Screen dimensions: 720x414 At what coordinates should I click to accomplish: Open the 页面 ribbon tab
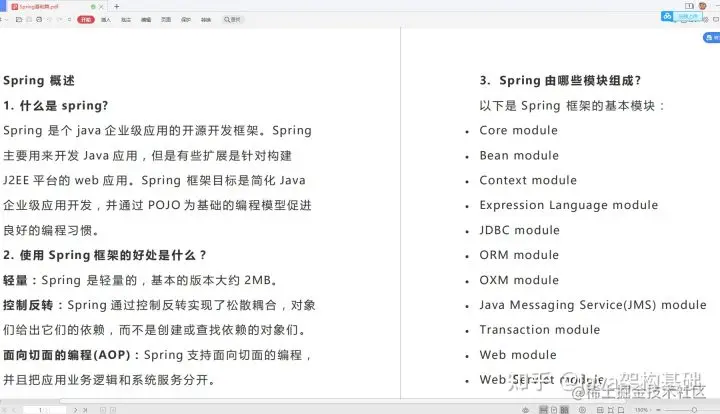166,20
